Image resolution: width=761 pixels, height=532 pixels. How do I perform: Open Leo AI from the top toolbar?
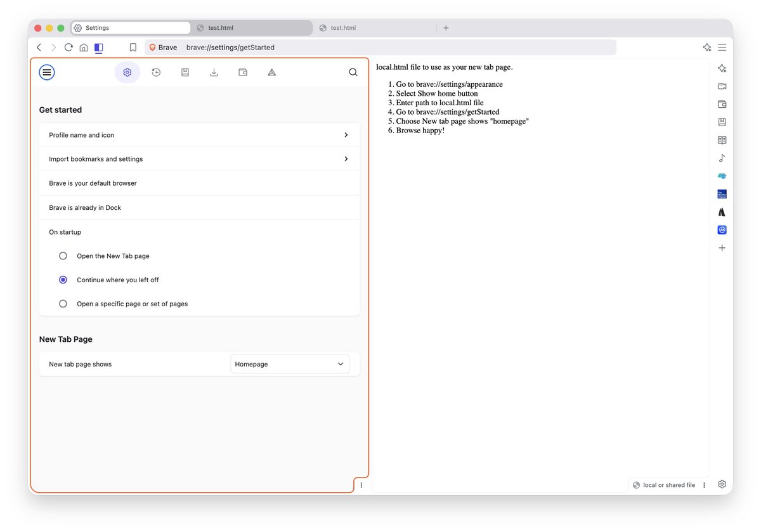[x=707, y=48]
